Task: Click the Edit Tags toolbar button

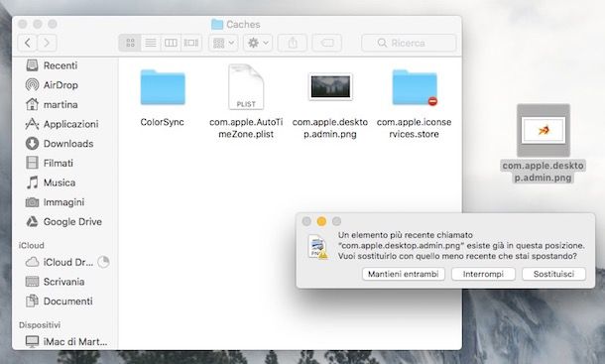Action: 327,43
